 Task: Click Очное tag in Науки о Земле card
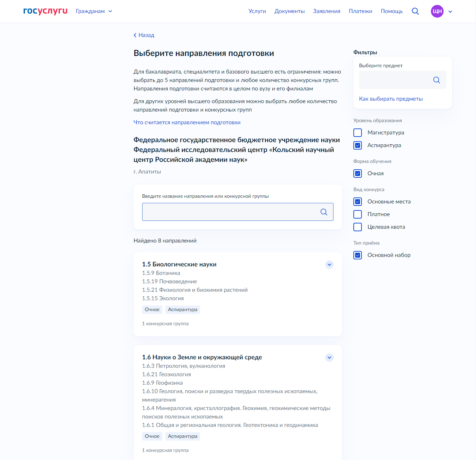tap(152, 436)
